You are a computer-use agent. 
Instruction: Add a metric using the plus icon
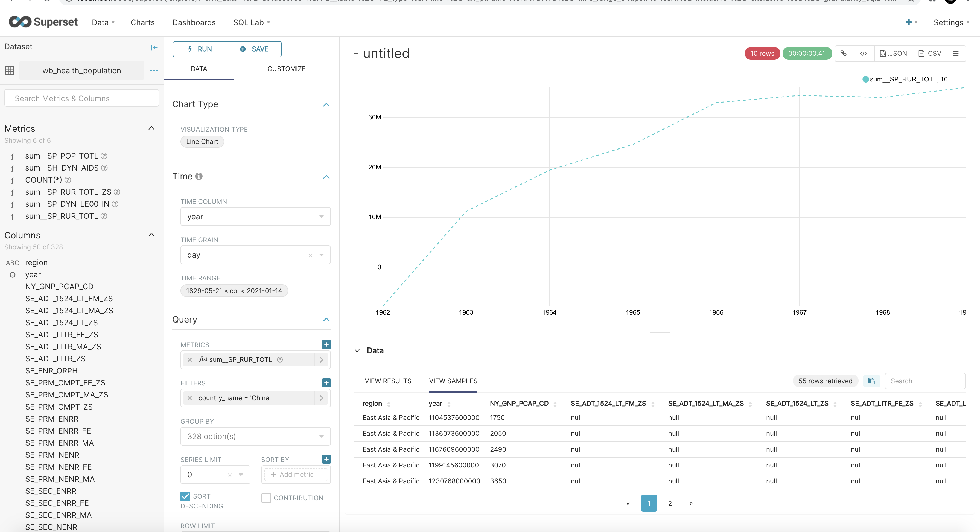click(x=326, y=344)
